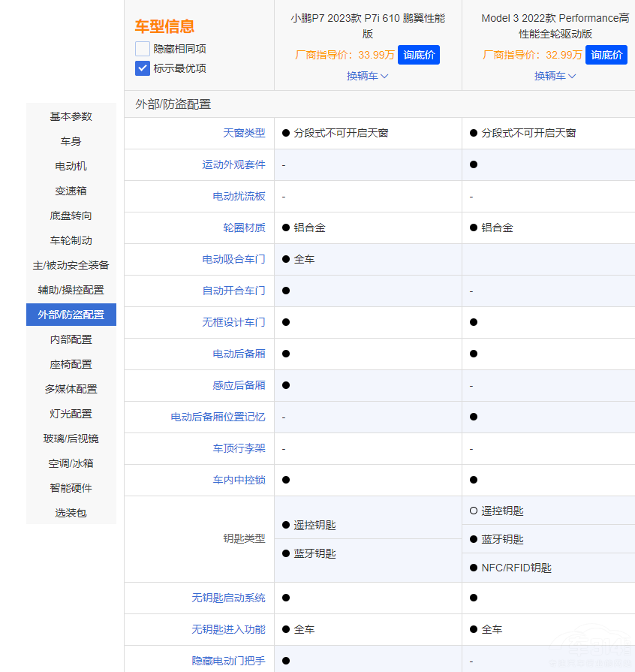Navigate to 选装包 sidebar item
Image resolution: width=635 pixels, height=672 pixels.
tap(71, 513)
